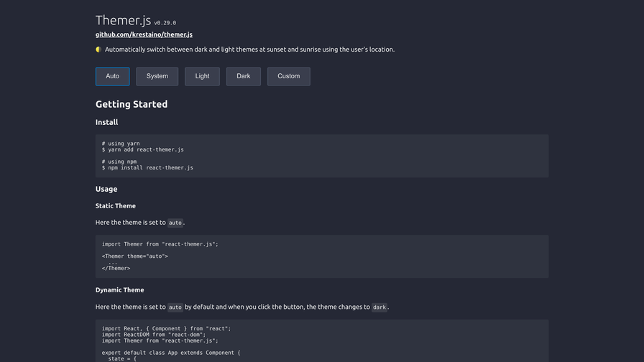Switch to the System theme
Screen dimensions: 644x362
point(157,76)
